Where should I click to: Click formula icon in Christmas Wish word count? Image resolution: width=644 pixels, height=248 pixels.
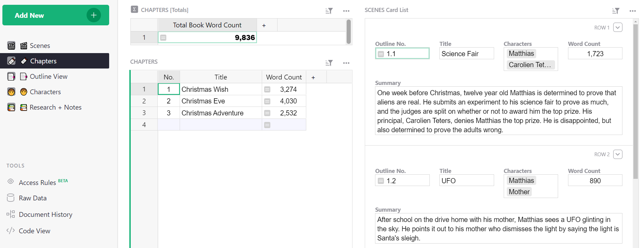[x=267, y=89]
